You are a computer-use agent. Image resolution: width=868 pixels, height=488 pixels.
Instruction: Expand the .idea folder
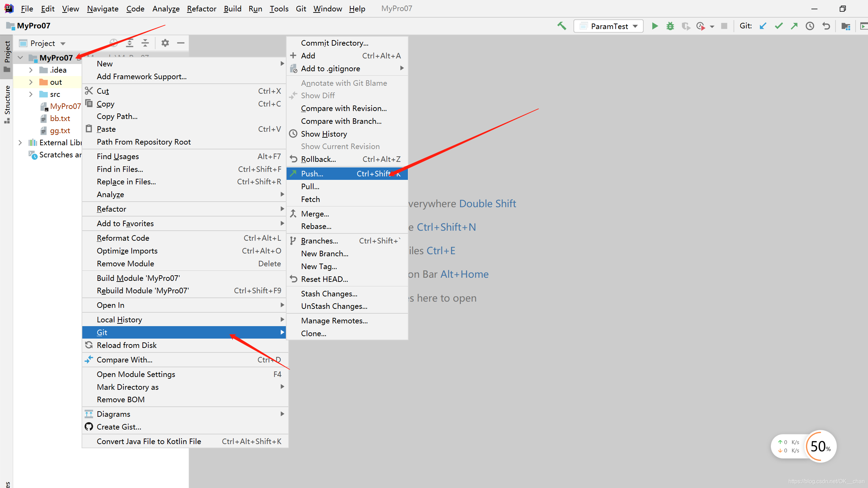[31, 70]
